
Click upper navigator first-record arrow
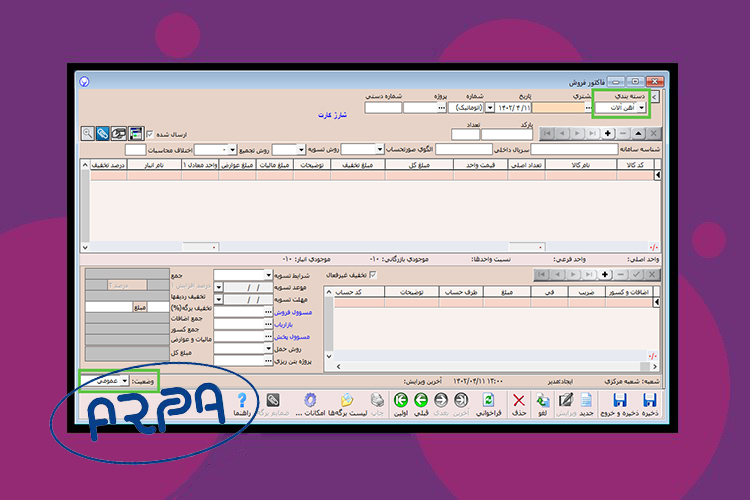pyautogui.click(x=547, y=133)
